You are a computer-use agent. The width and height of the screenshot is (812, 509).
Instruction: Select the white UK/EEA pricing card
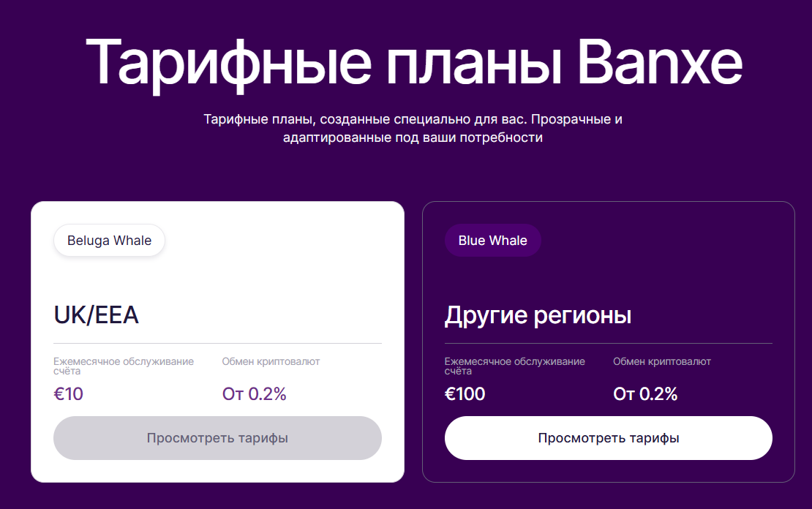[217, 278]
